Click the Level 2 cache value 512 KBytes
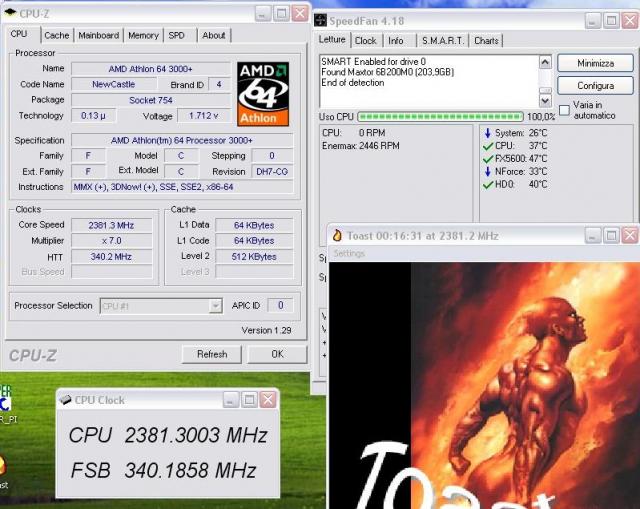640x509 pixels. point(254,257)
